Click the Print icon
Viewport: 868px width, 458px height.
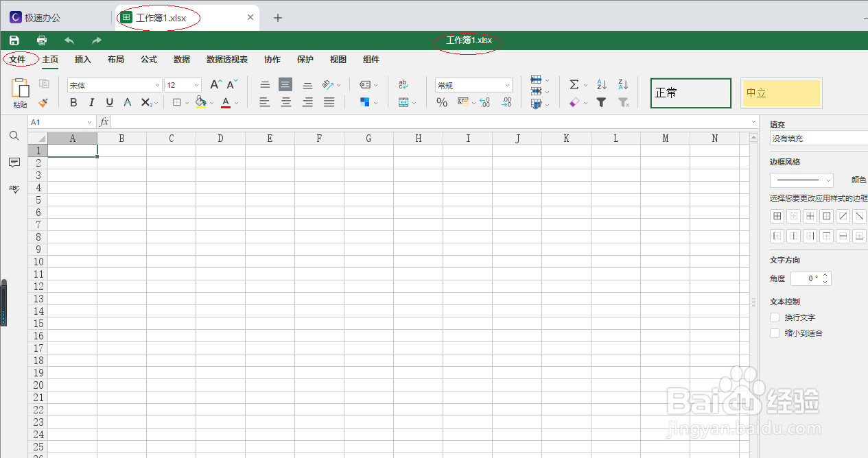point(41,40)
